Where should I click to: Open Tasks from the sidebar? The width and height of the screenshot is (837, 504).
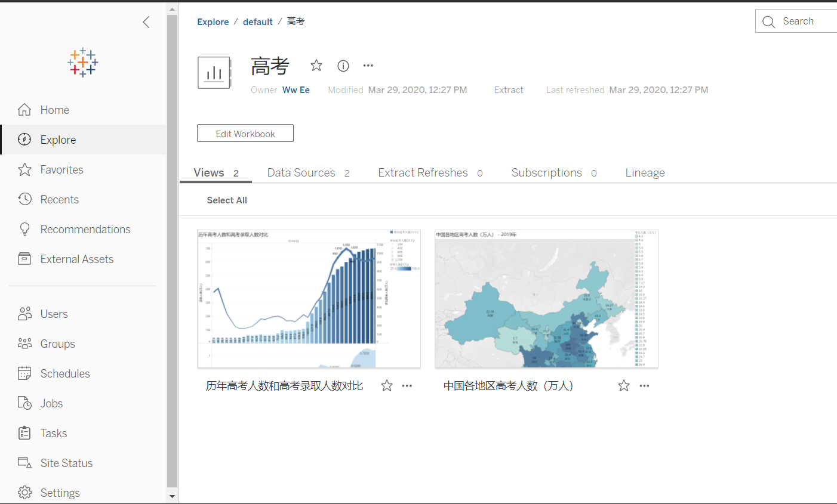tap(53, 433)
